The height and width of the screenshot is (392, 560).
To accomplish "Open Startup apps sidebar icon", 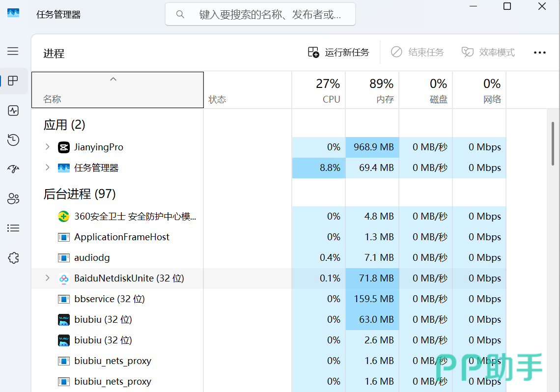I will tap(13, 169).
